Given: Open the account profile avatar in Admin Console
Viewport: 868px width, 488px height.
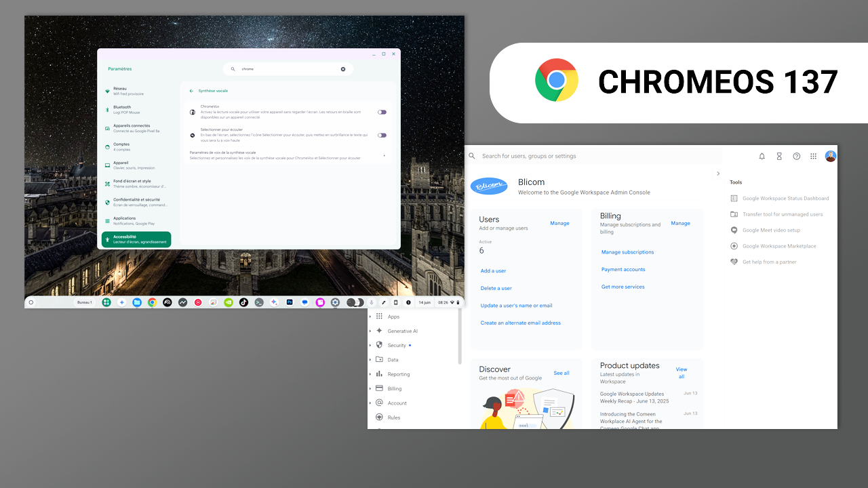Looking at the screenshot, I should (x=831, y=157).
